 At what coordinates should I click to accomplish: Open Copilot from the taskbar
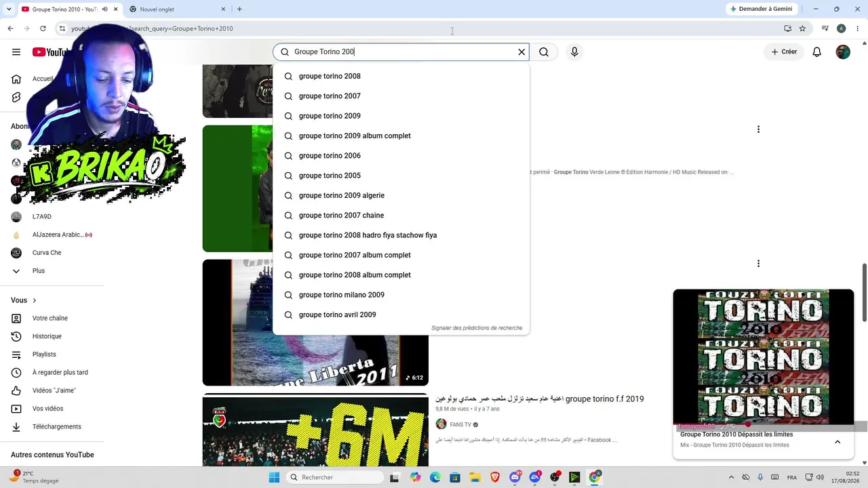point(415,477)
